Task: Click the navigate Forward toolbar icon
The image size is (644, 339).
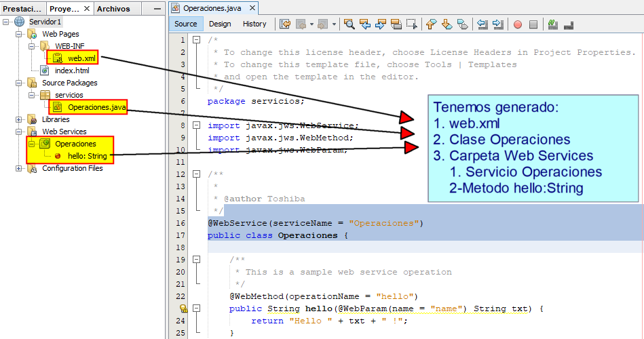Action: click(323, 24)
